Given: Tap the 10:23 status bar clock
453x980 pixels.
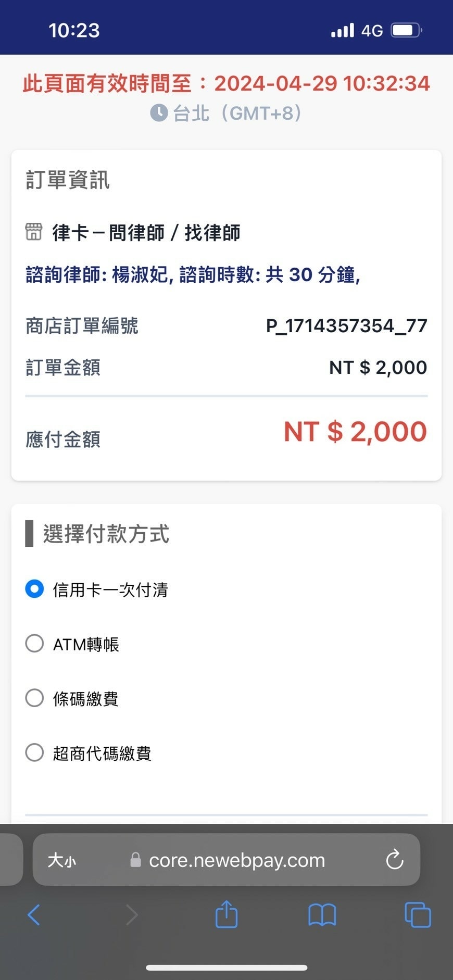Looking at the screenshot, I should coord(74,30).
